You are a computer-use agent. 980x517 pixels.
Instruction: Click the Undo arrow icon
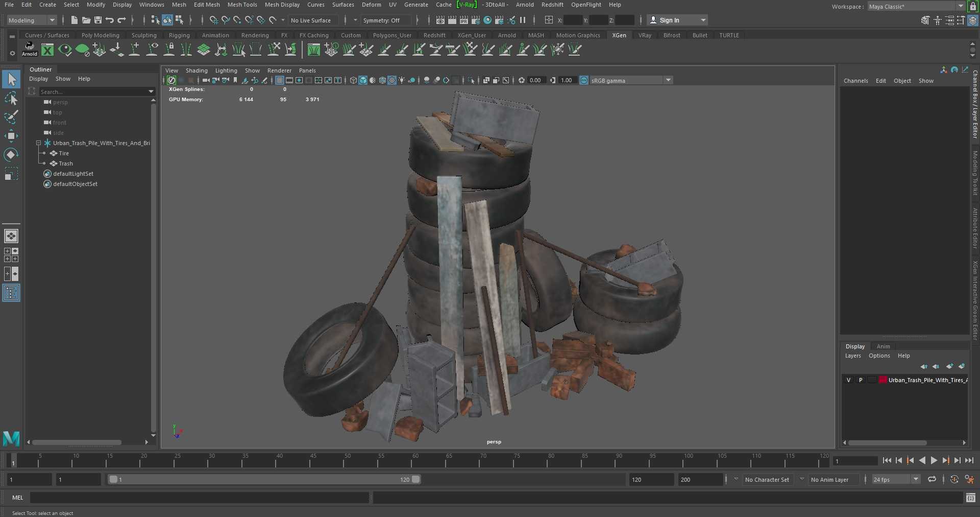pos(110,20)
